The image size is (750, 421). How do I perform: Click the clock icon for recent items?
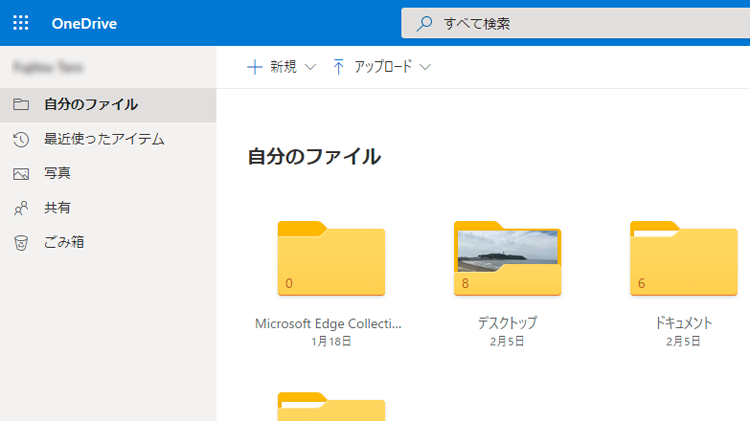pos(21,139)
